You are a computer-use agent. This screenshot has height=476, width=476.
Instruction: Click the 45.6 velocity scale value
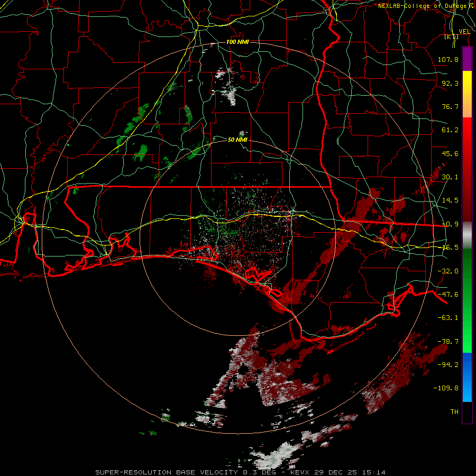pyautogui.click(x=450, y=153)
